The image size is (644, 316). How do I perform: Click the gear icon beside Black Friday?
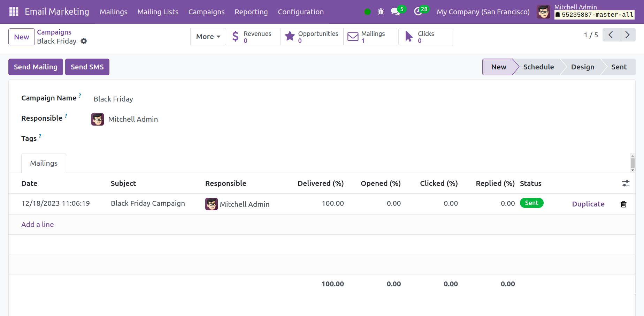point(84,41)
